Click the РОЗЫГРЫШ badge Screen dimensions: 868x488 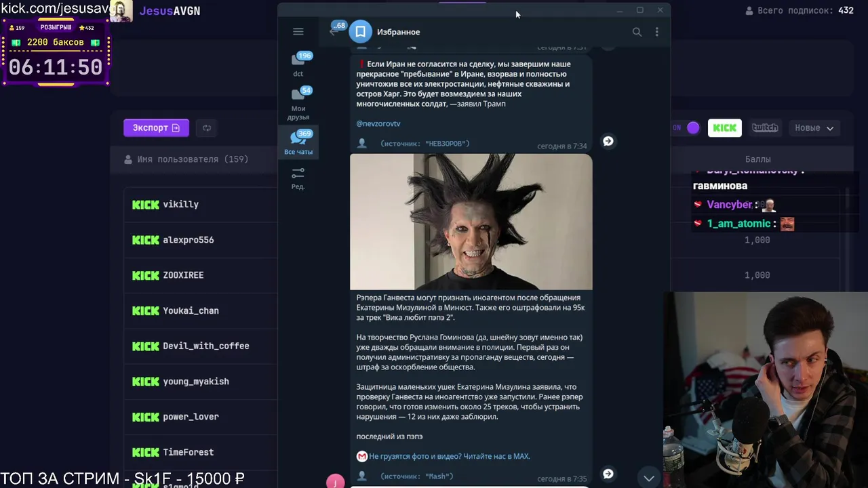coord(56,28)
